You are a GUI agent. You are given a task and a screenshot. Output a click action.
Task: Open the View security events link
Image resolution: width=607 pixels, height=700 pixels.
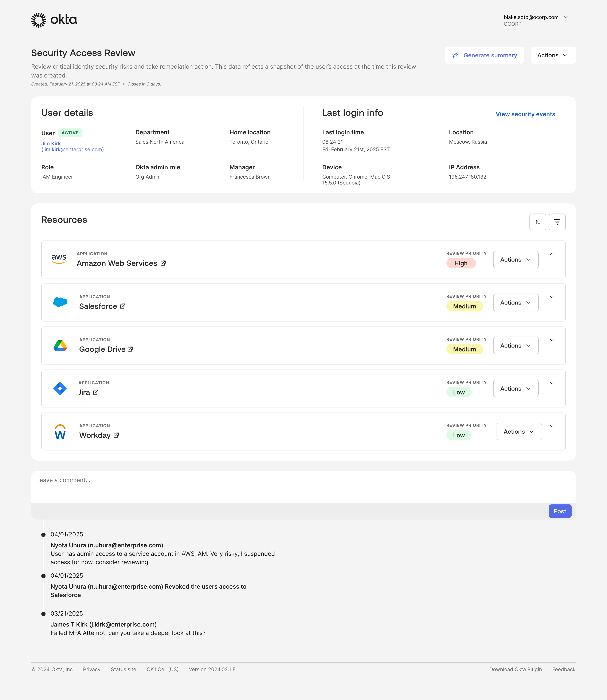click(x=525, y=114)
